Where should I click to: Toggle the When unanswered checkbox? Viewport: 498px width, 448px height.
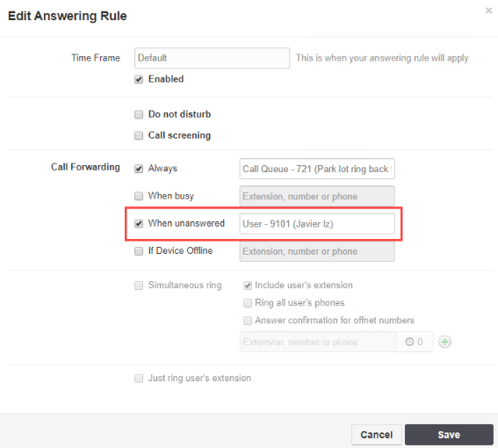[139, 224]
